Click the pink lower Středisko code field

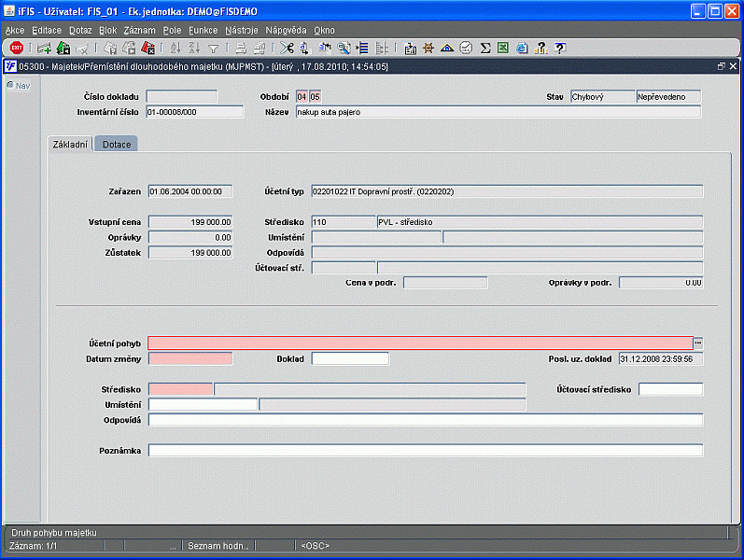coord(181,389)
